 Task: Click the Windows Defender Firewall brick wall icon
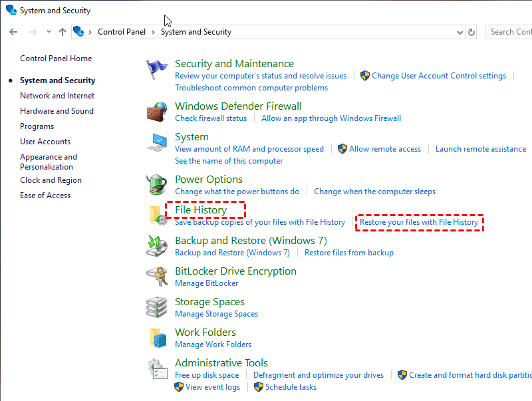click(x=157, y=112)
